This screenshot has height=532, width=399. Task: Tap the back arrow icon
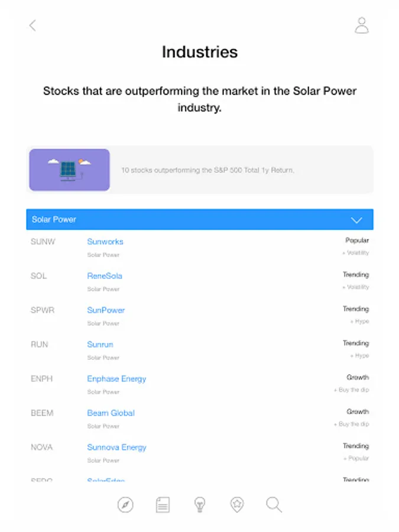(33, 25)
